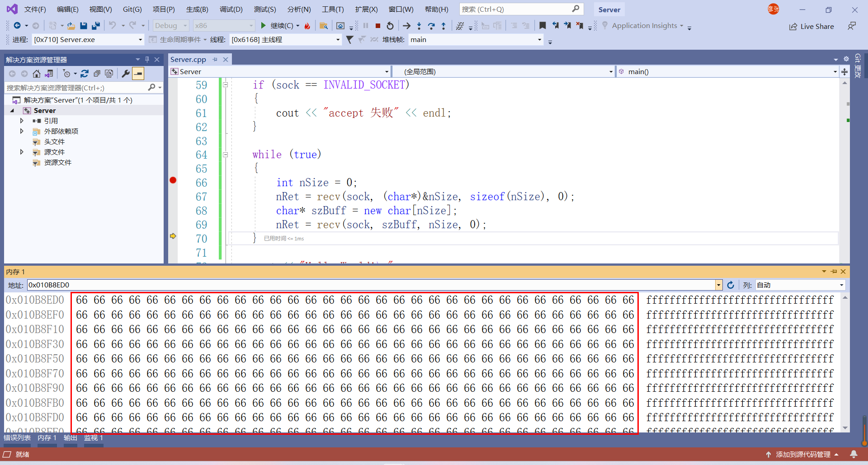Show all files icon in Solution Explorer
Viewport: 868px width, 465px height.
coord(109,74)
